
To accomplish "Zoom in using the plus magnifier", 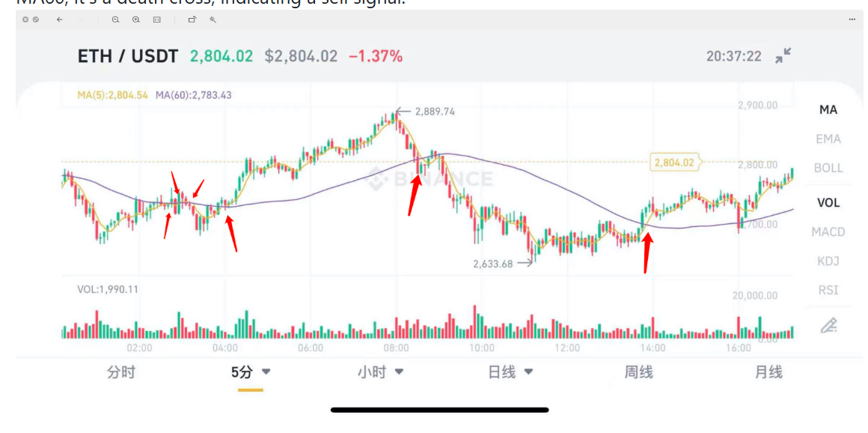I will [136, 19].
